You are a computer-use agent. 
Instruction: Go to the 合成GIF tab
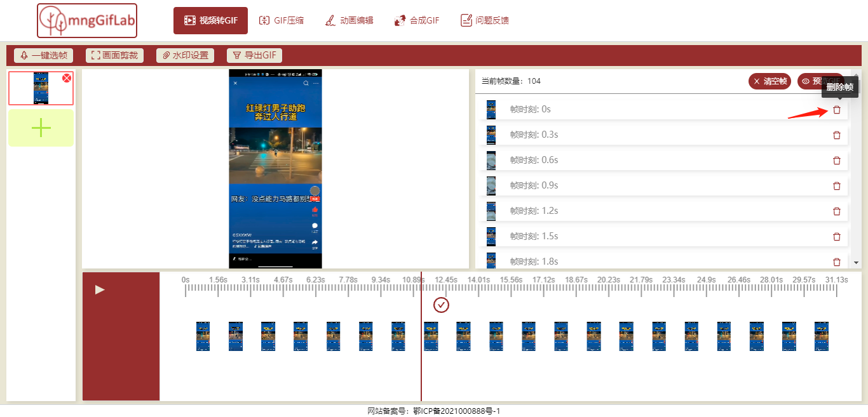417,20
